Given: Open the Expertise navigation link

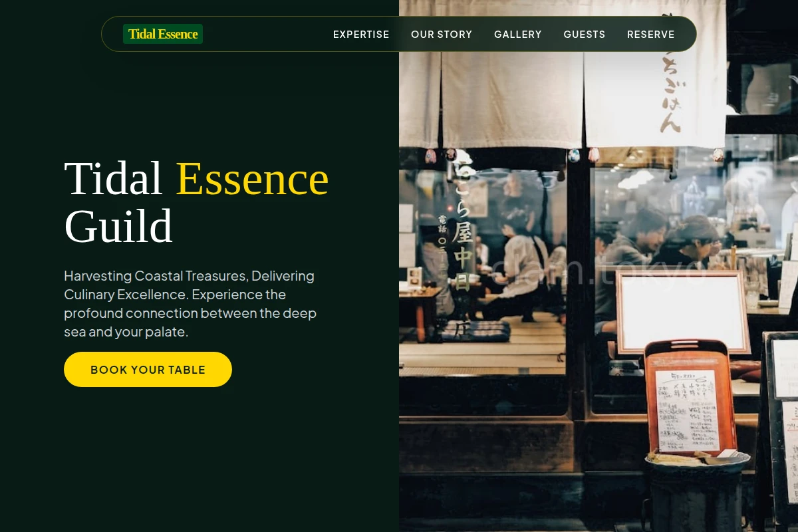Looking at the screenshot, I should (x=361, y=35).
